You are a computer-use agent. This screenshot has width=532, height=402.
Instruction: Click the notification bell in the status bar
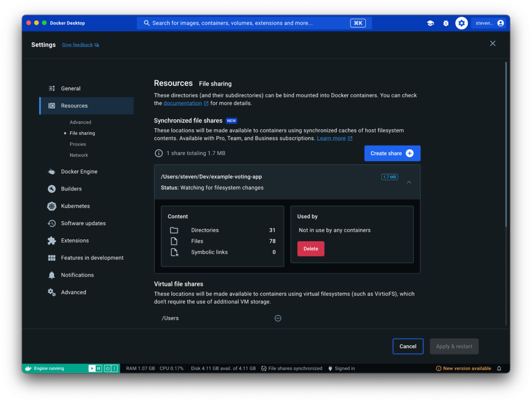pyautogui.click(x=499, y=368)
